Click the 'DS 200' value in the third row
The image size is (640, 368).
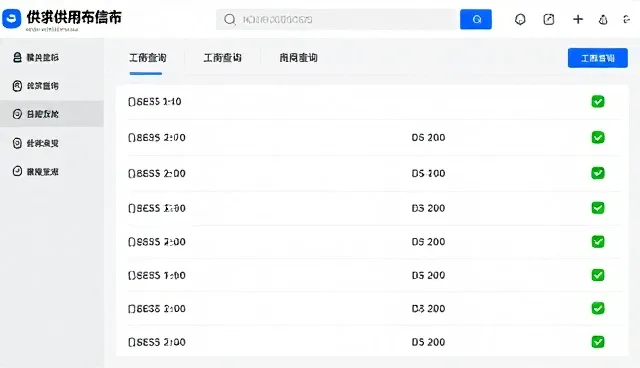[x=428, y=173]
